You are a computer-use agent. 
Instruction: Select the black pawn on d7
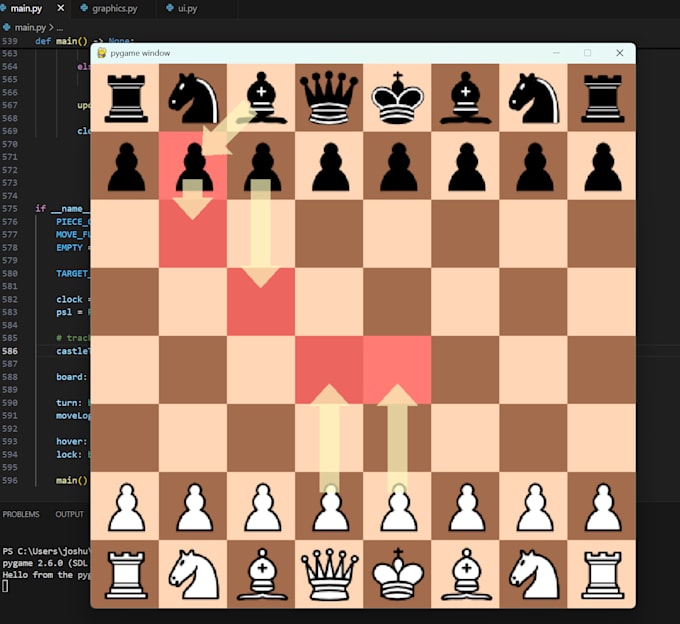[x=330, y=167]
